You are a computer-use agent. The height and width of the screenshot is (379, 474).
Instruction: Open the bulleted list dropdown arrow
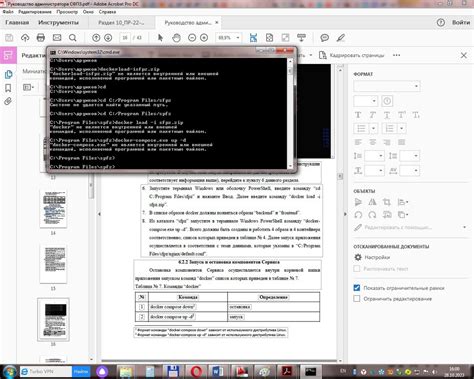374,128
